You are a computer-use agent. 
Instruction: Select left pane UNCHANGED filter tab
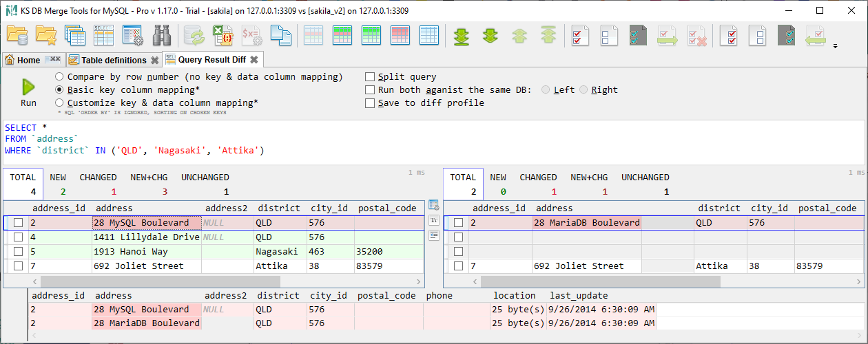click(205, 184)
